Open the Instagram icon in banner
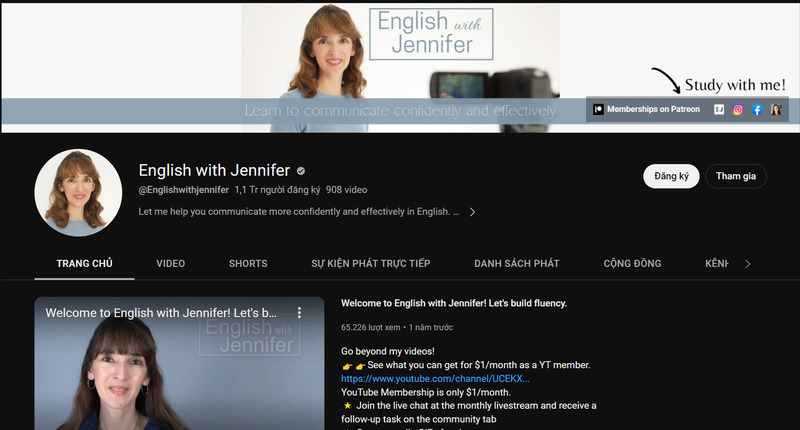Viewport: 800px width, 430px height. click(738, 109)
